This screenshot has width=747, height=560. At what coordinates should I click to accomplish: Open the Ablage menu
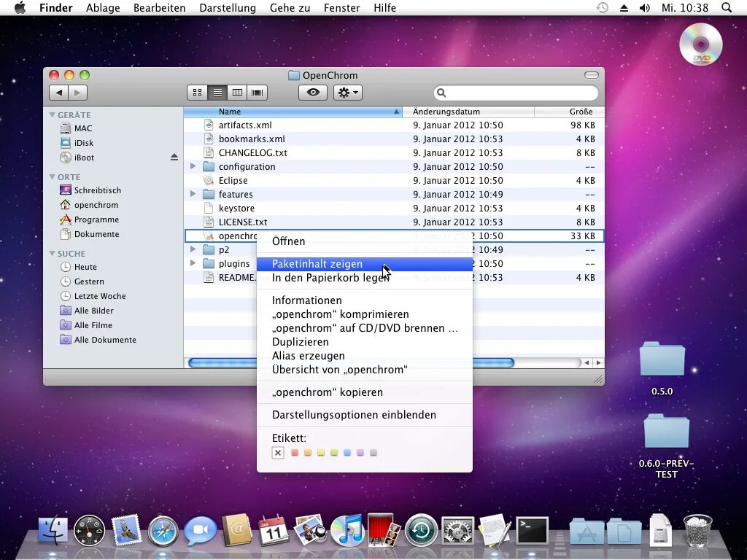(103, 7)
